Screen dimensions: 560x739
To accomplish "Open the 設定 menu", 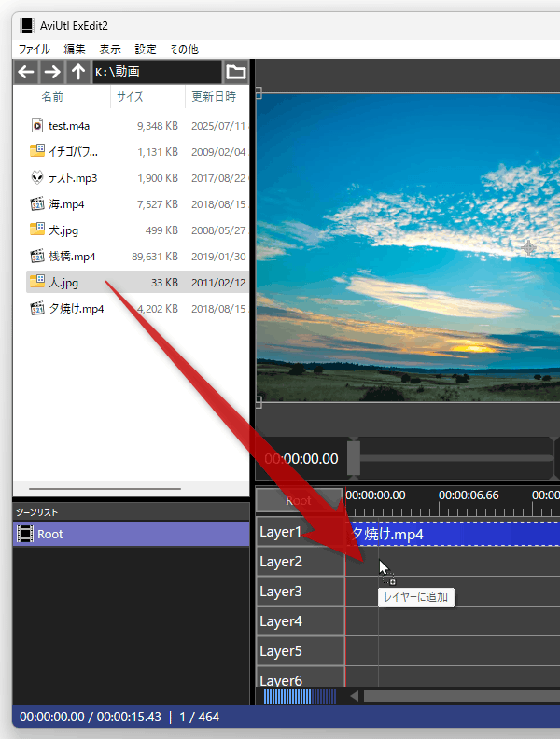I will [146, 49].
